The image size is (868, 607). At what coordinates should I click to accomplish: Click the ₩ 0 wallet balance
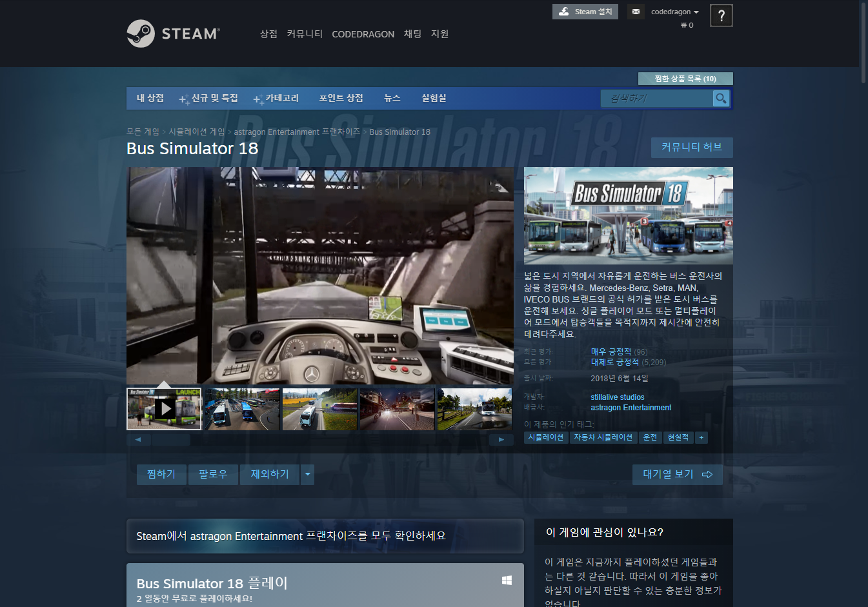click(x=687, y=25)
